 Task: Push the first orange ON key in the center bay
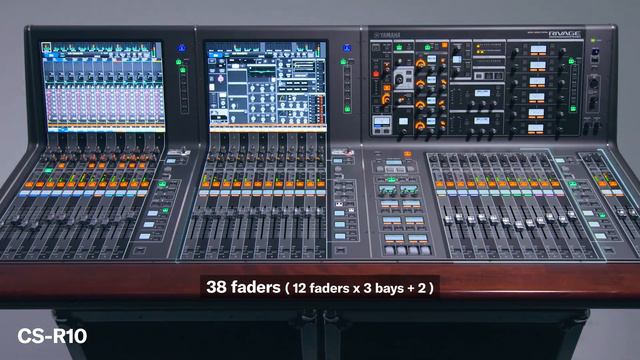click(x=205, y=184)
